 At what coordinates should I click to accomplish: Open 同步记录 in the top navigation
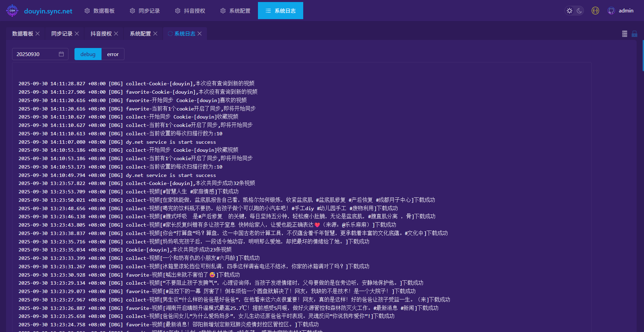pos(145,11)
